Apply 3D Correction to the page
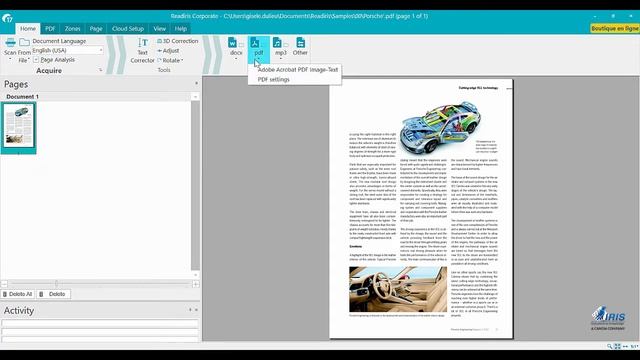 (178, 41)
